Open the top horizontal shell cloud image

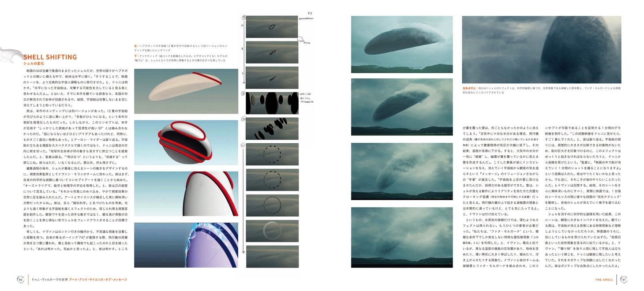(x=401, y=44)
